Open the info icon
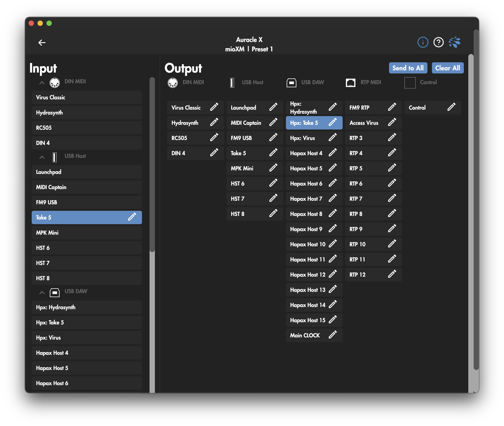504x426 pixels. 422,42
